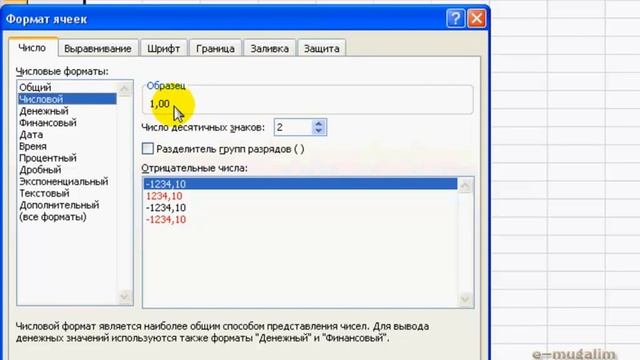The image size is (640, 360).
Task: Open the Заливка tab
Action: click(269, 49)
